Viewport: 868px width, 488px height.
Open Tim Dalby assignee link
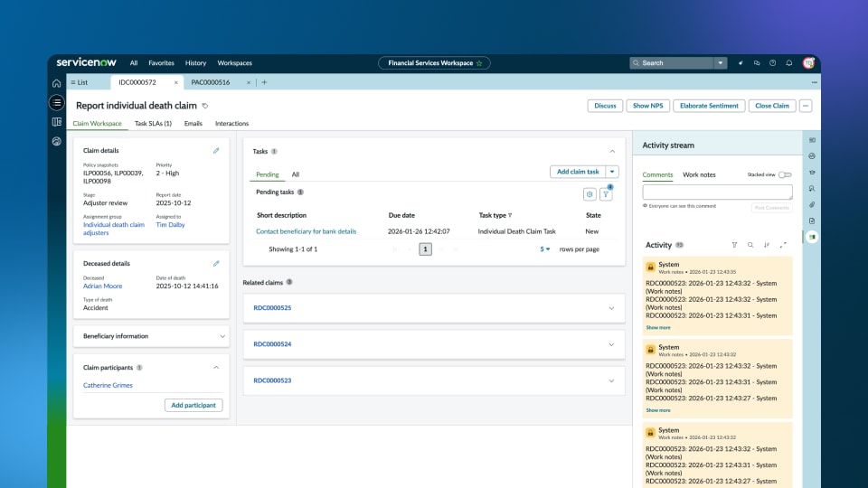[170, 225]
